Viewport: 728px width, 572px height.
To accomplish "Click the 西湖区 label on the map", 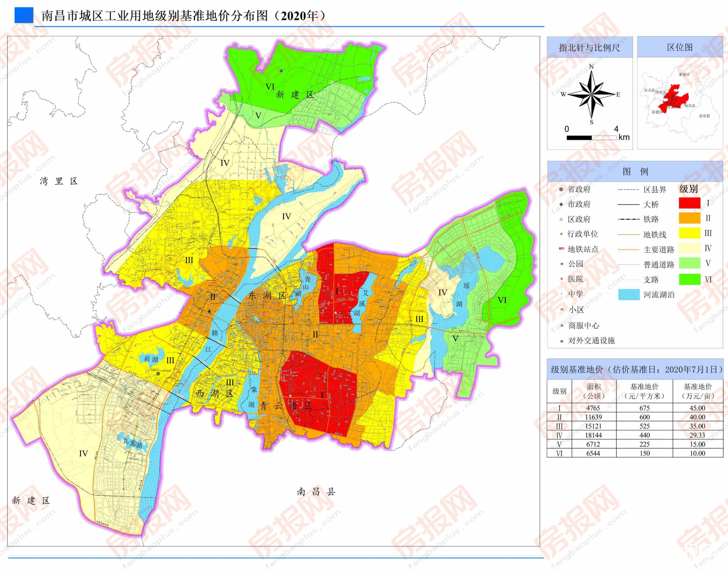I will [214, 393].
